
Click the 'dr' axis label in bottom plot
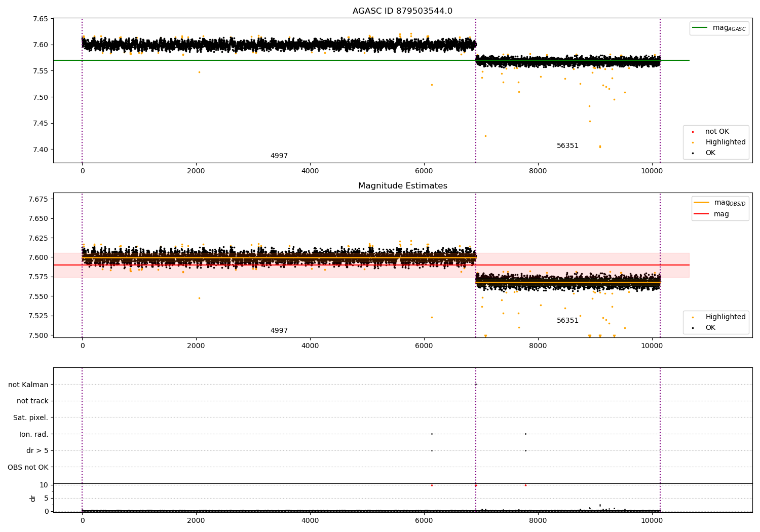[x=33, y=498]
